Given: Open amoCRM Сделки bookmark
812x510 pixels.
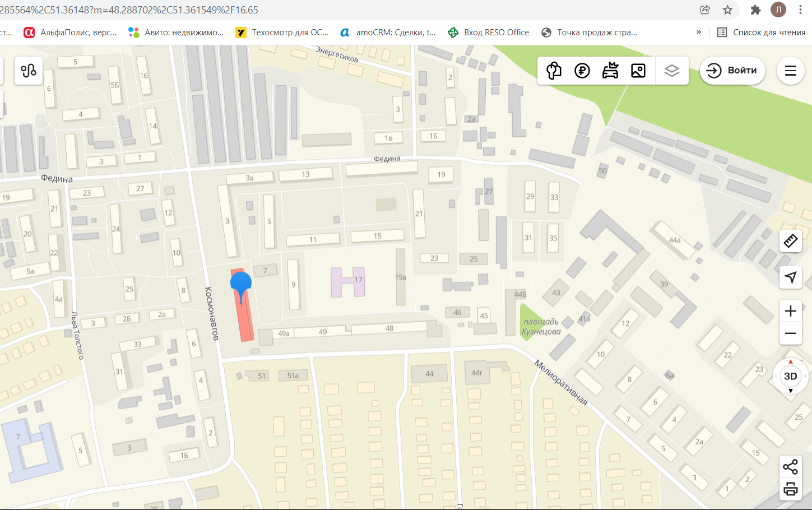Looking at the screenshot, I should pos(388,33).
